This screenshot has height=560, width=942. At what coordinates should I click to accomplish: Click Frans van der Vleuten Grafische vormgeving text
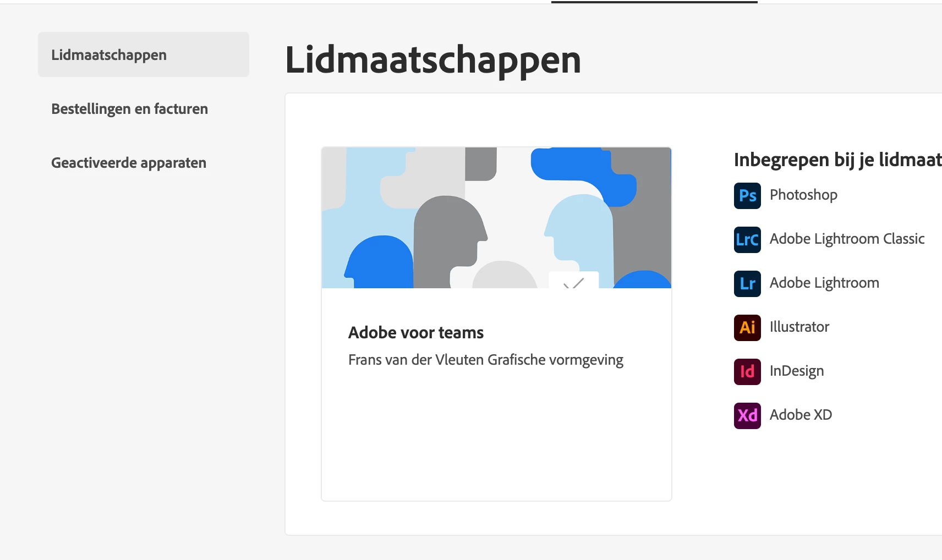coord(486,360)
